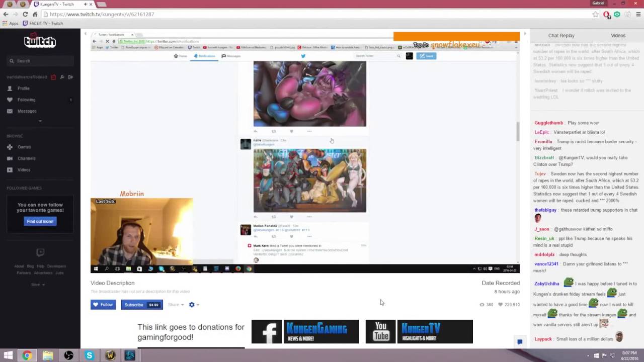Open the KungenGaming news banner
Screen dimensions: 644x362
pos(321,332)
